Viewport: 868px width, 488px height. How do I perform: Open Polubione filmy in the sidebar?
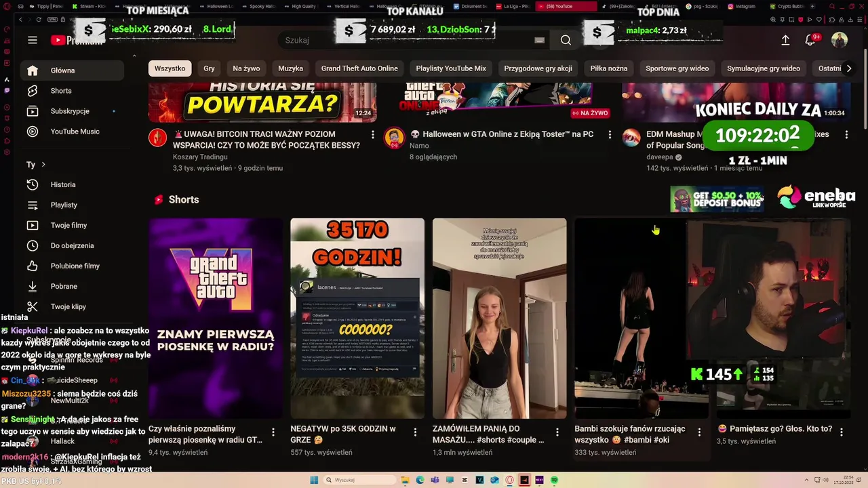point(72,266)
